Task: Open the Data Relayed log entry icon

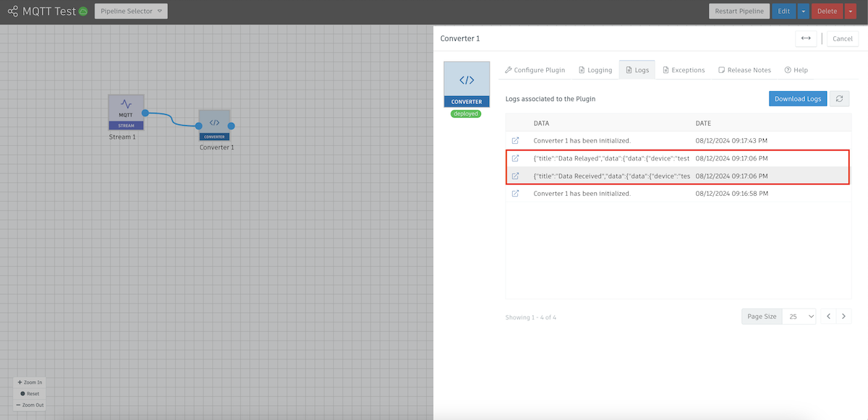Action: [515, 158]
